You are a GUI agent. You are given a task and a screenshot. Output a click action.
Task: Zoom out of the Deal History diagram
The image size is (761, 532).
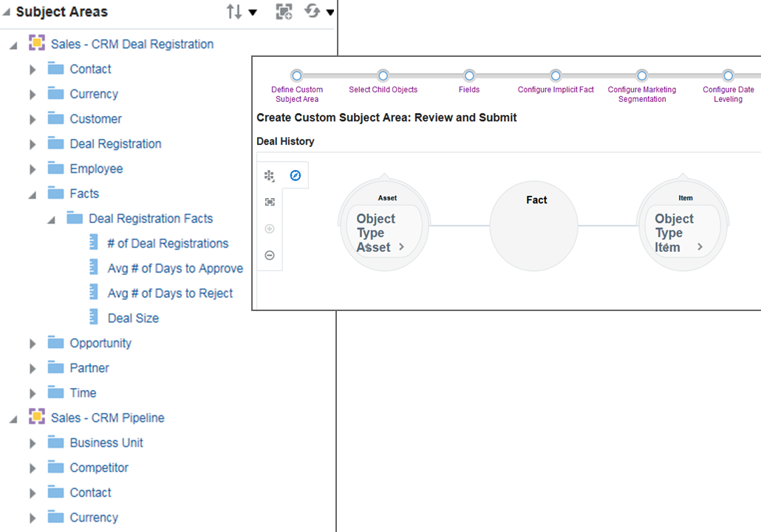270,255
